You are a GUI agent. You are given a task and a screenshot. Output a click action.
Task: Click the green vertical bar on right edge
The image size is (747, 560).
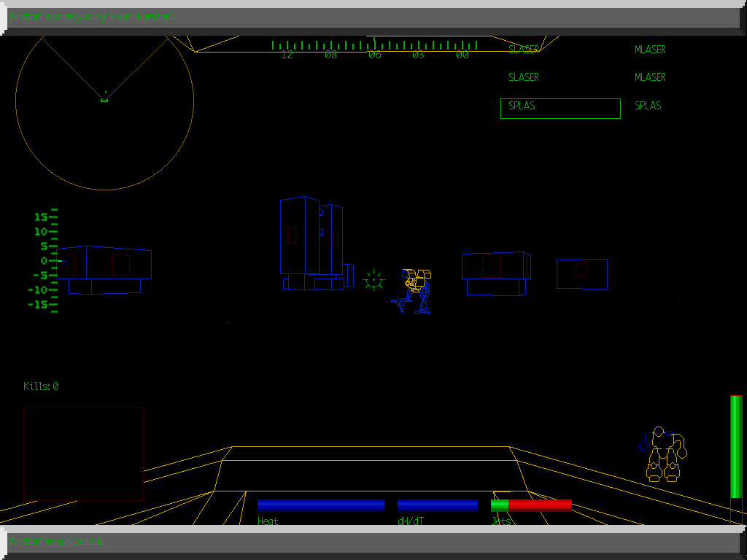tap(736, 447)
